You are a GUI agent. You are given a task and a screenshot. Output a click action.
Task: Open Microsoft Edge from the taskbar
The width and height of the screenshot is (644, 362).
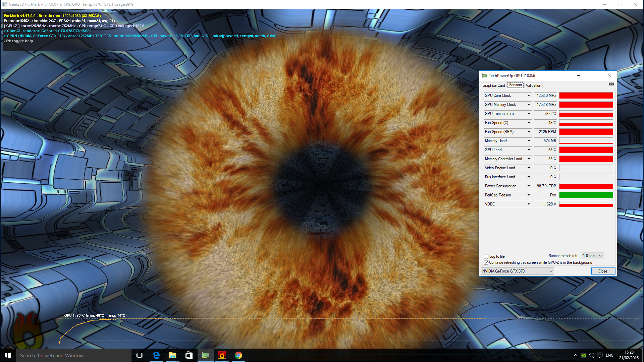156,355
